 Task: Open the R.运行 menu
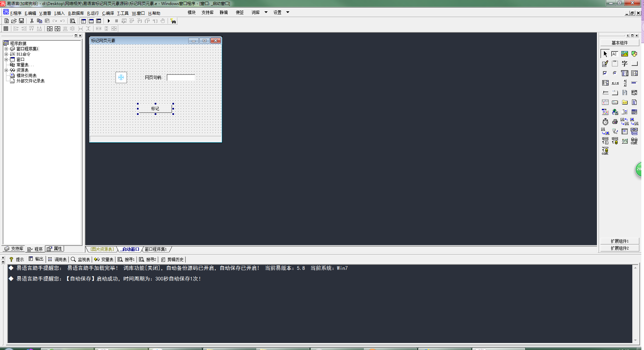coord(93,13)
